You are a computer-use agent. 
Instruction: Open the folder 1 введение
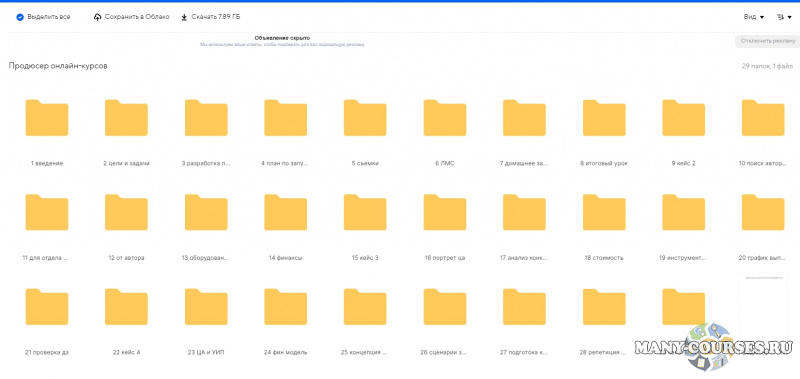[x=46, y=118]
